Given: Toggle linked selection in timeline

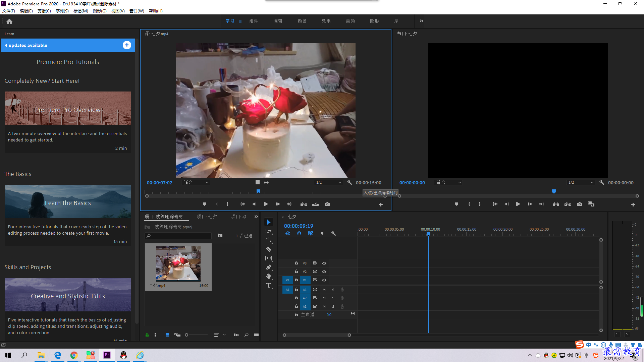Looking at the screenshot, I should click(311, 233).
